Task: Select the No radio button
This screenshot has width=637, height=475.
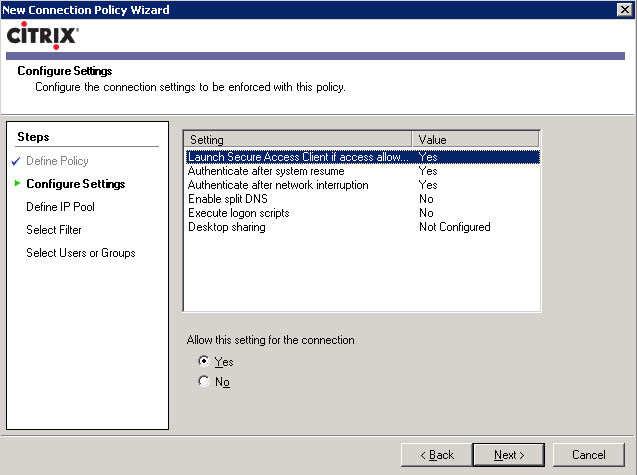Action: pyautogui.click(x=204, y=381)
